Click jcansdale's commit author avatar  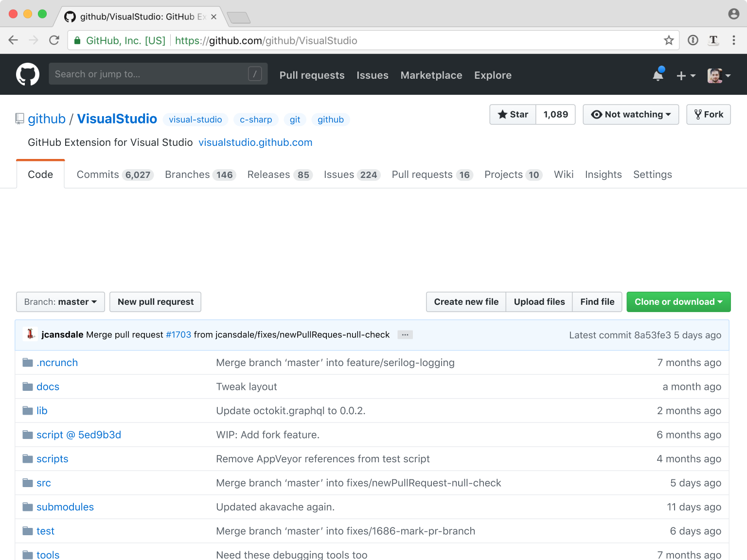click(30, 334)
